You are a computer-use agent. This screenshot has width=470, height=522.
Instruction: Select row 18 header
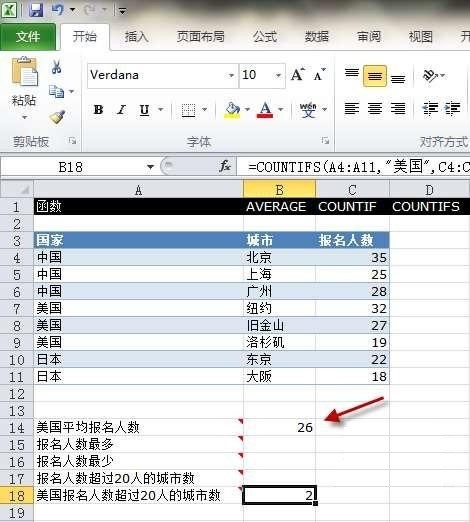pos(17,496)
